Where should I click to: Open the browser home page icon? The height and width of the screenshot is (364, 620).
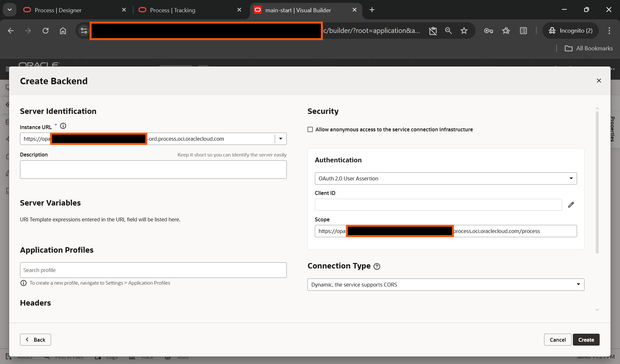[63, 31]
